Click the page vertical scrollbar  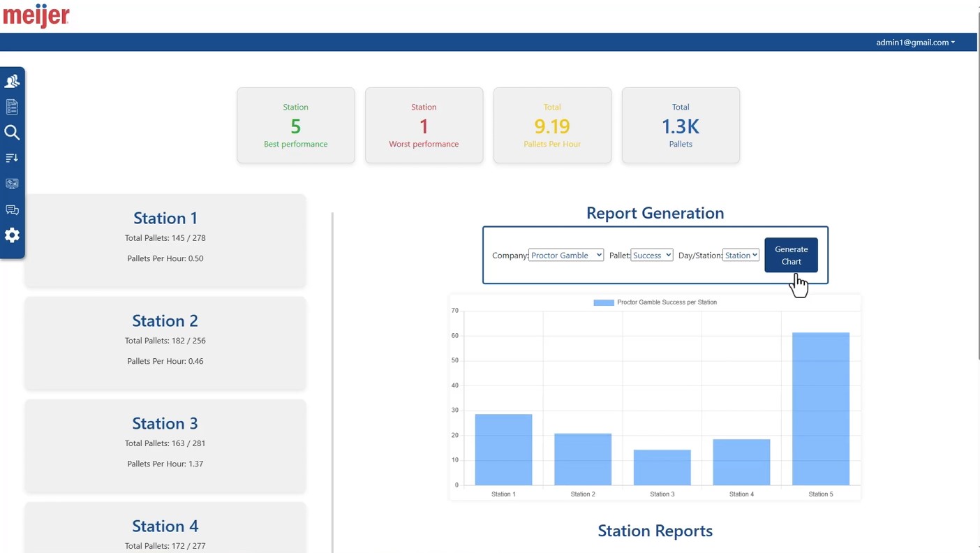click(x=979, y=185)
